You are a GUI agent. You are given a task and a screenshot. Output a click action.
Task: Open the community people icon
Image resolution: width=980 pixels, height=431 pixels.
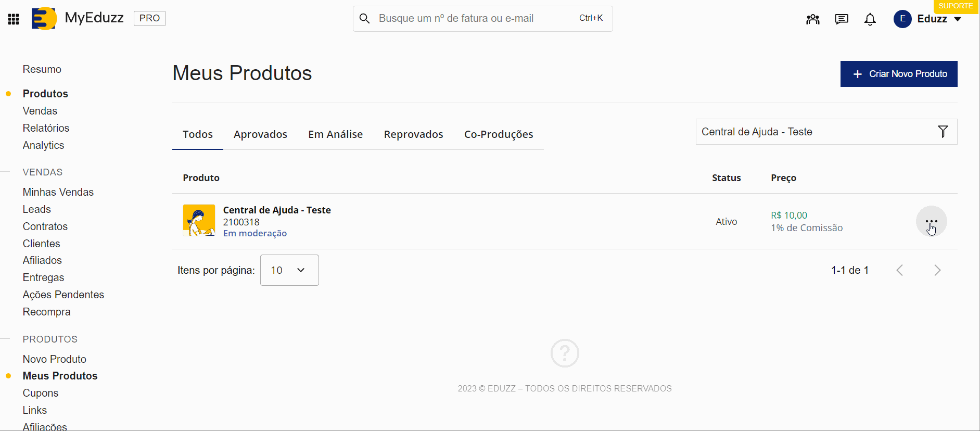[x=812, y=19]
